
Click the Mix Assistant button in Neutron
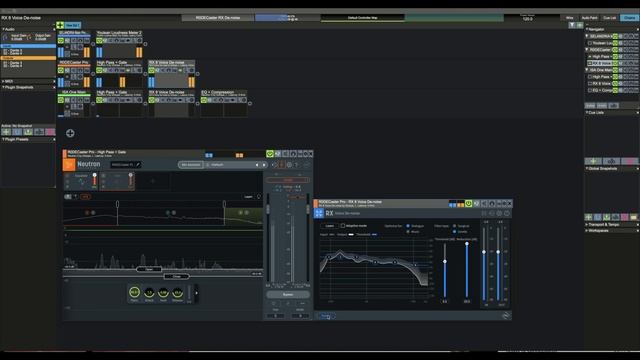[191, 164]
